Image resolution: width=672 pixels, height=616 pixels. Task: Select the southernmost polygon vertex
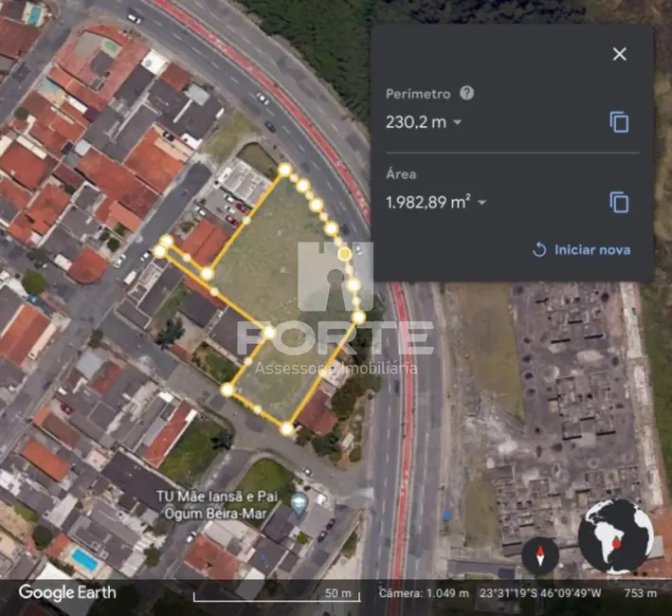click(287, 428)
